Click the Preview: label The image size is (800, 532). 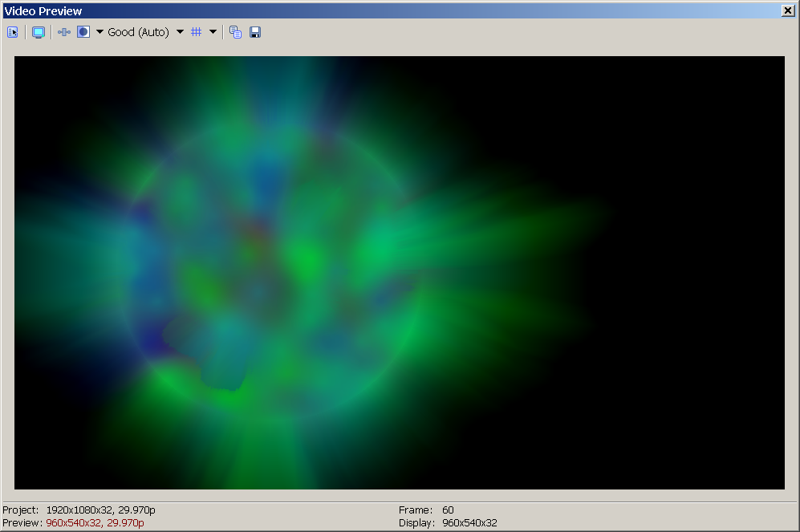tap(22, 523)
